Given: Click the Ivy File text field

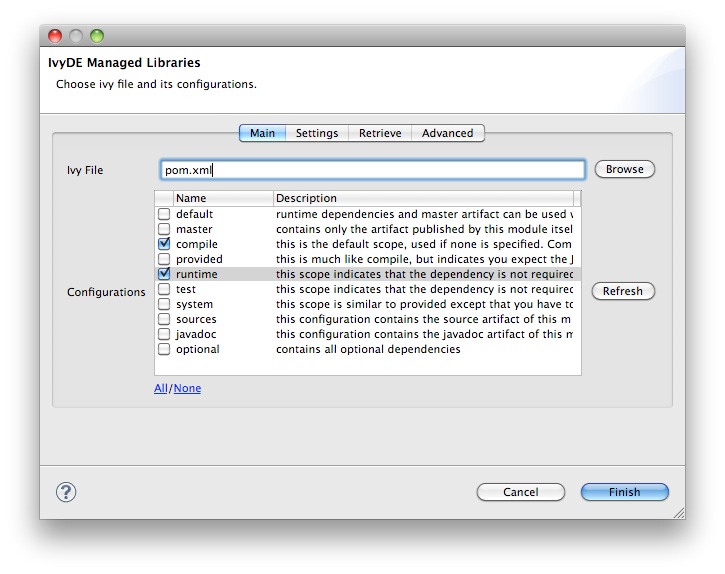Looking at the screenshot, I should [x=372, y=170].
